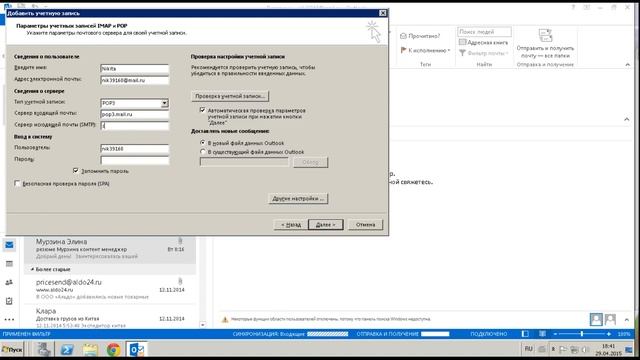The width and height of the screenshot is (640, 360).
Task: Click PowerShell icon in taskbar
Action: 67,350
